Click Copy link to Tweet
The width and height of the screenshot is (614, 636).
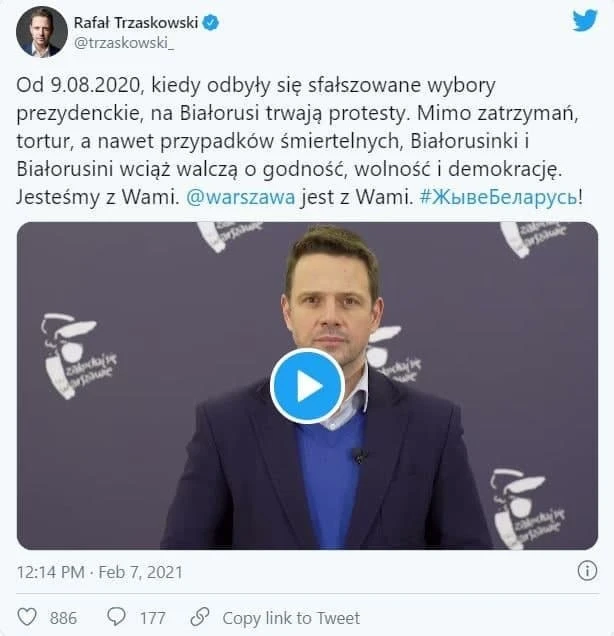click(x=291, y=618)
